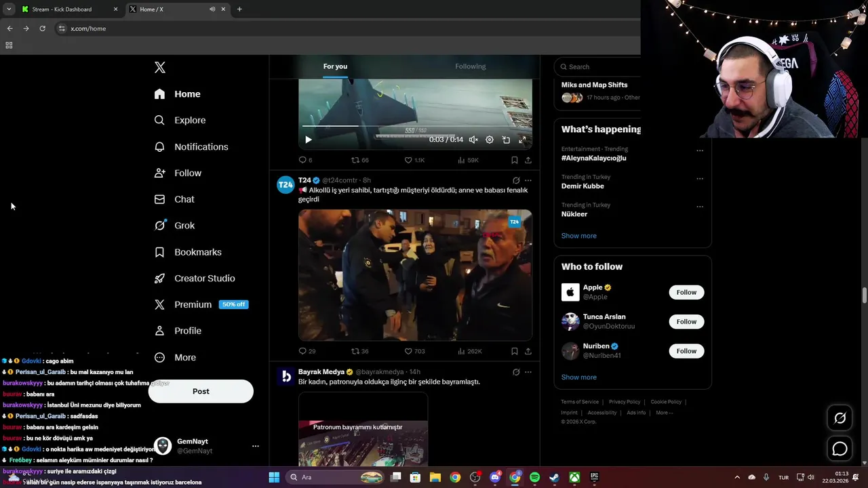Reply to T24 post with 29 replies
This screenshot has height=488, width=868.
pyautogui.click(x=307, y=351)
